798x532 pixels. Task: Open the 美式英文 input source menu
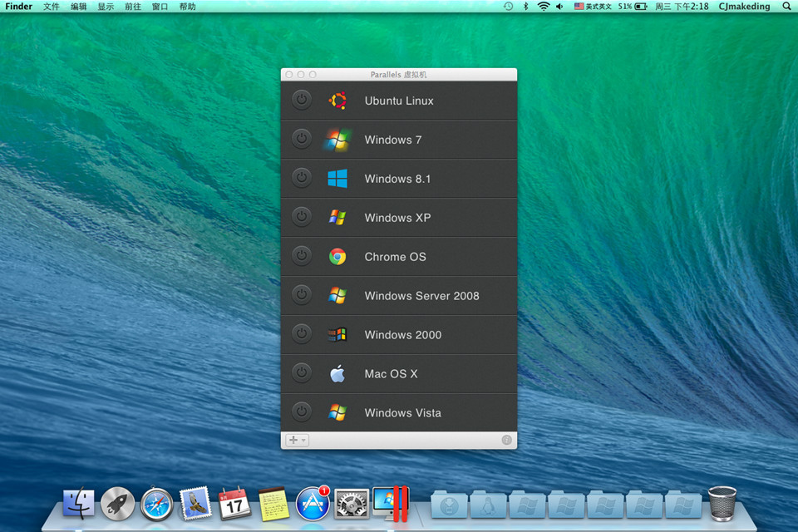tap(593, 7)
